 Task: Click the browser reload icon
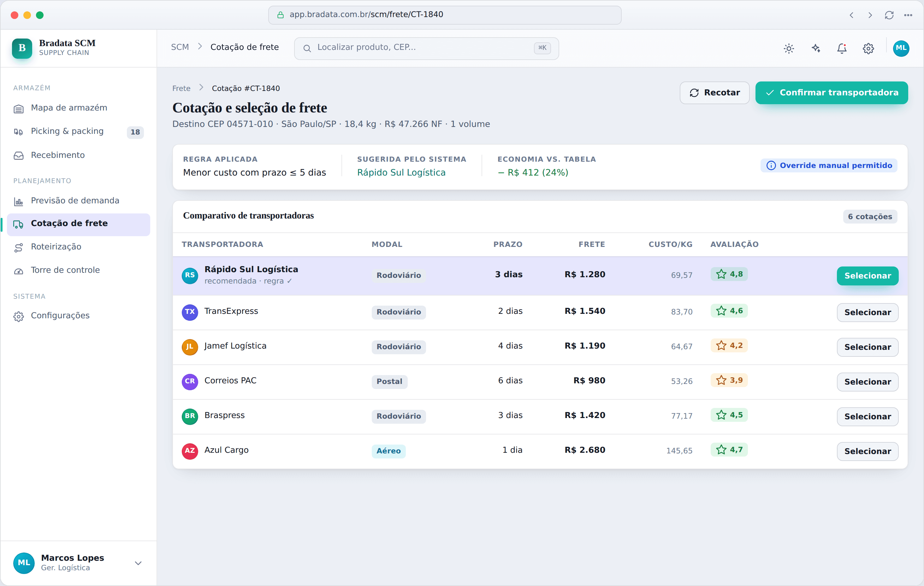(889, 15)
